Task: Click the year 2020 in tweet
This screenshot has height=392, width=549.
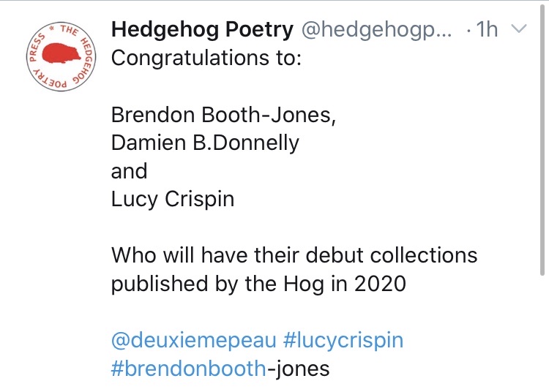Action: (x=380, y=284)
